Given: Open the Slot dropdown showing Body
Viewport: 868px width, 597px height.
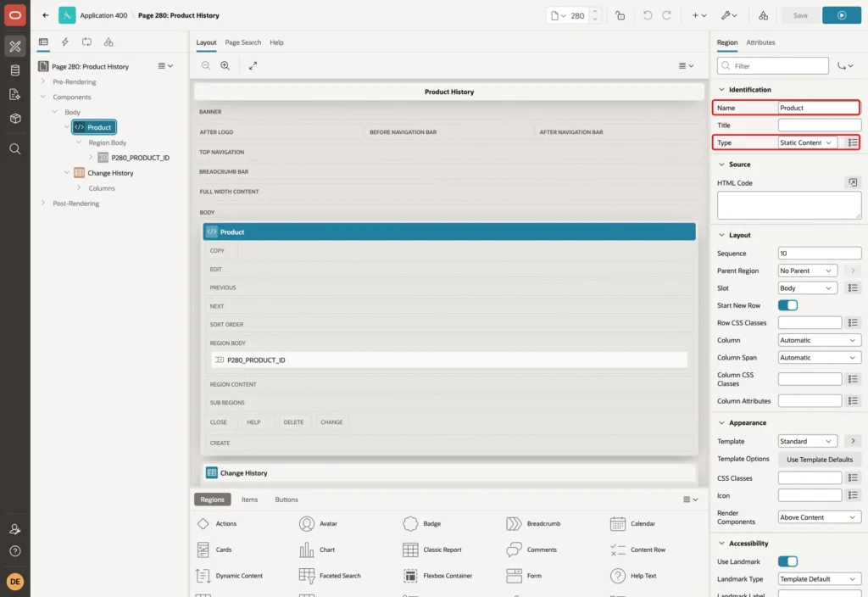Looking at the screenshot, I should pos(807,288).
